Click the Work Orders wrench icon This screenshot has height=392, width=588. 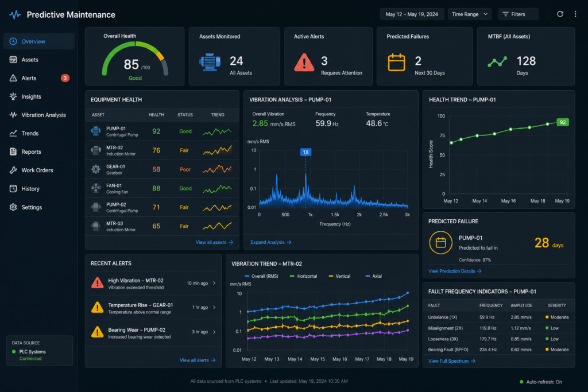click(13, 170)
